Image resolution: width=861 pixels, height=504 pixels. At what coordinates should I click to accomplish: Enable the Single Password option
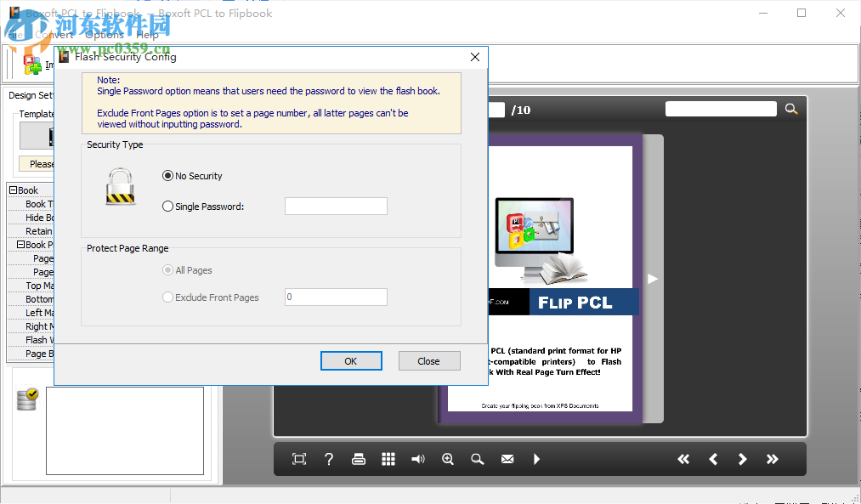pos(168,206)
